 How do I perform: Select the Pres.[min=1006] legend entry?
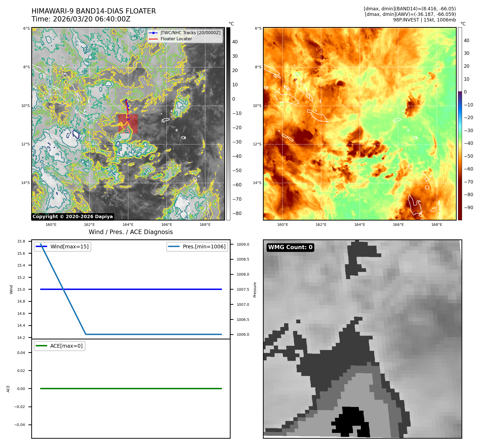pos(197,247)
